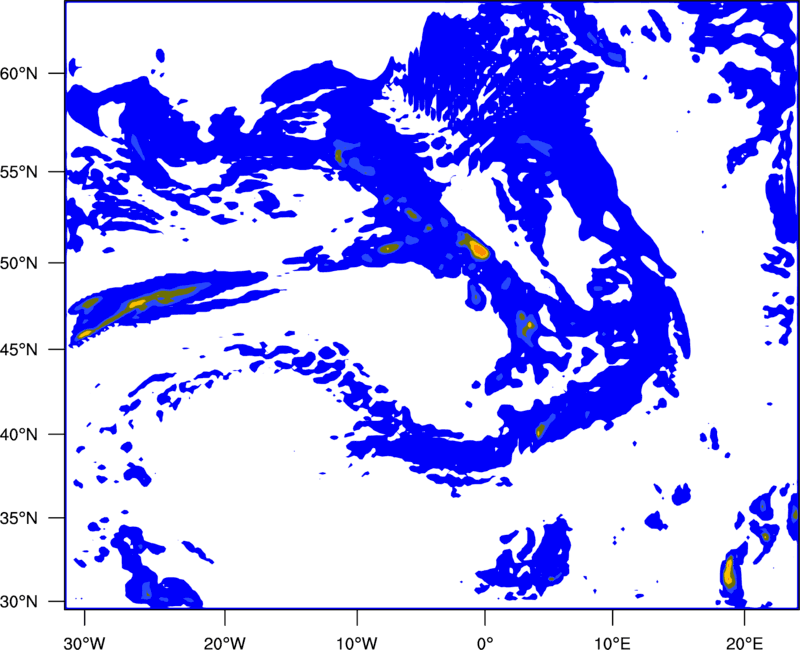800x650 pixels.
Task: Click the red-orange contour maximum near 0°, 51°N
Action: click(479, 249)
